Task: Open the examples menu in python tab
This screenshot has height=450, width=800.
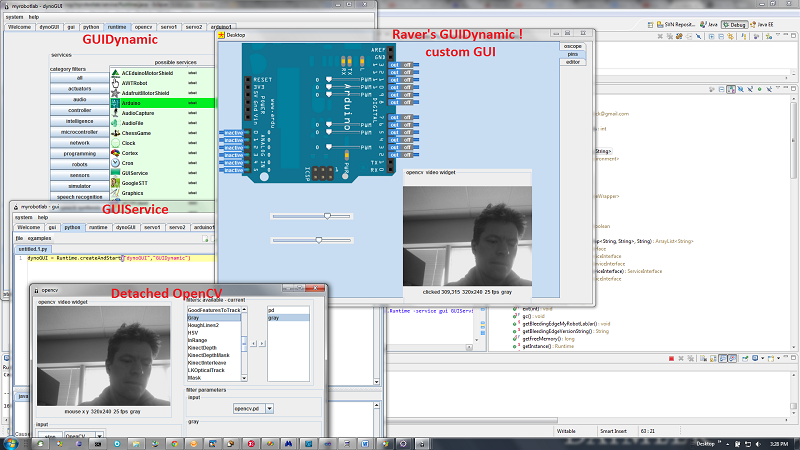Action: pos(39,238)
